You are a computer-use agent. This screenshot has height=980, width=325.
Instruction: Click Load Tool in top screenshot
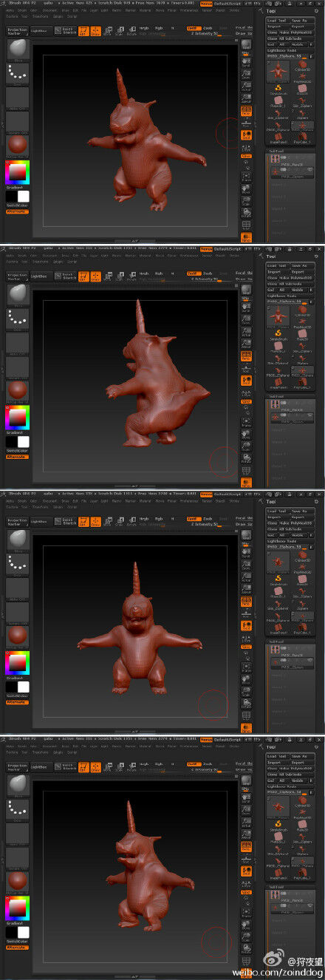[277, 21]
